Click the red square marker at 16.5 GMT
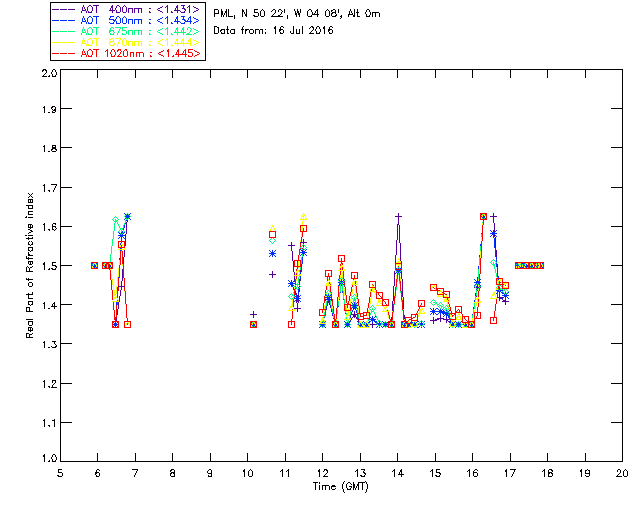The image size is (640, 512). (x=493, y=321)
